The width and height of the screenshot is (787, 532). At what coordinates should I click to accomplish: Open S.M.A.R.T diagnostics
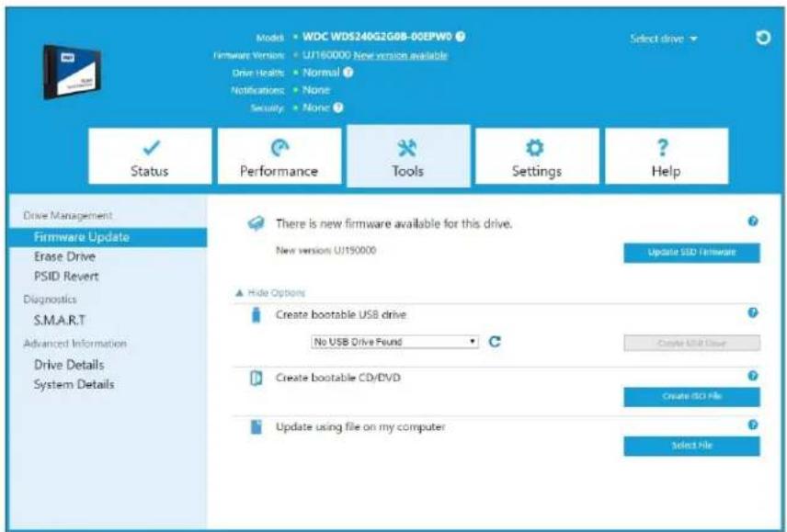(60, 320)
